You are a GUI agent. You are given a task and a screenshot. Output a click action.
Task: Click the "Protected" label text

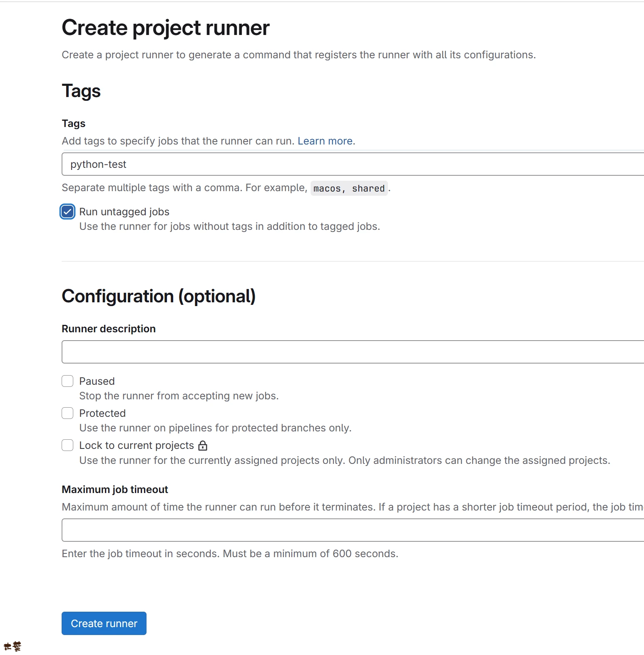point(102,413)
